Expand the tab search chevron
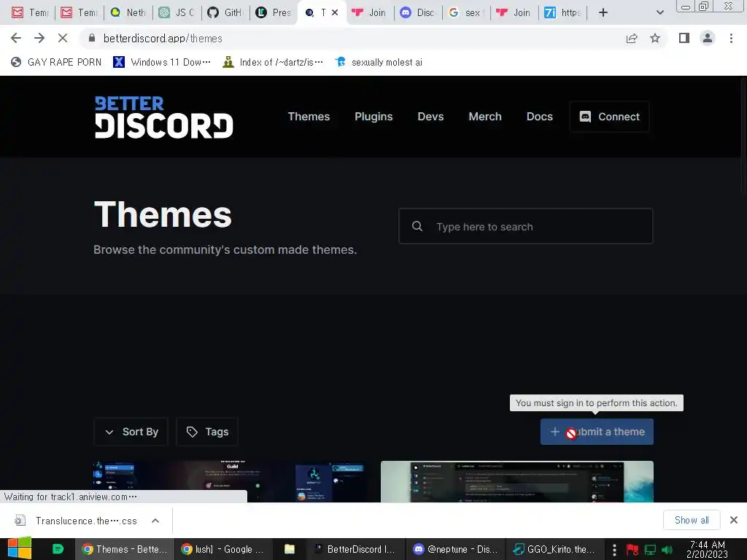The image size is (747, 560). [659, 12]
